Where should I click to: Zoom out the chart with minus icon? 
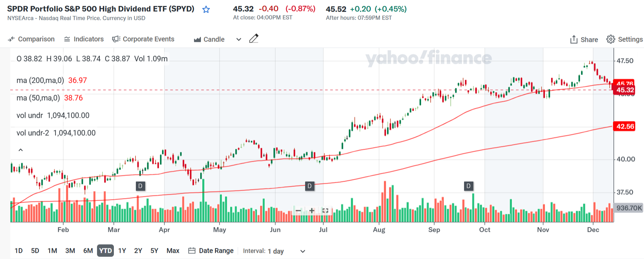point(298,211)
